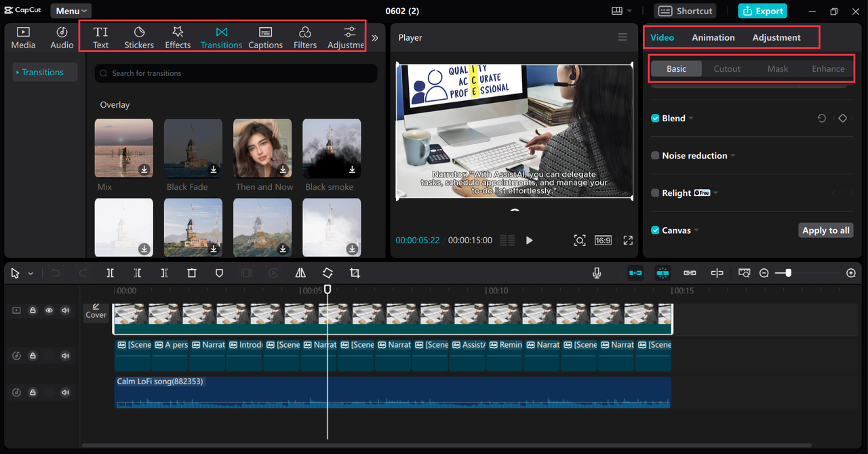The width and height of the screenshot is (868, 454).
Task: Click the Delete right trim tool
Action: 165,273
